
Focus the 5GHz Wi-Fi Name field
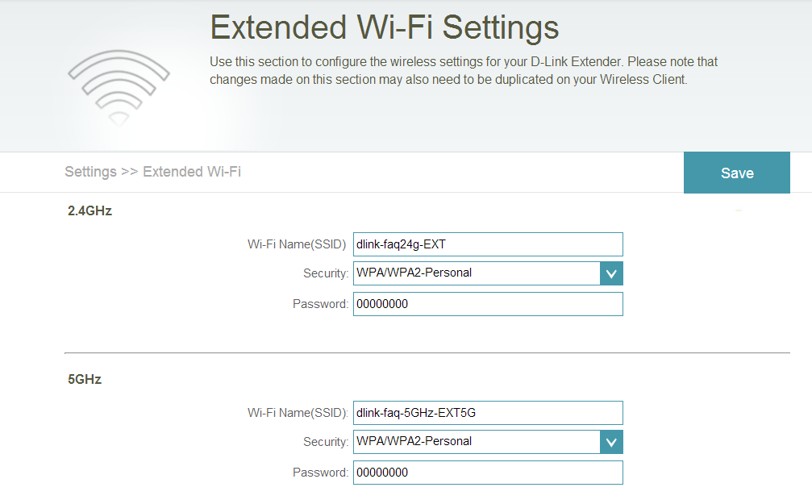pyautogui.click(x=488, y=413)
